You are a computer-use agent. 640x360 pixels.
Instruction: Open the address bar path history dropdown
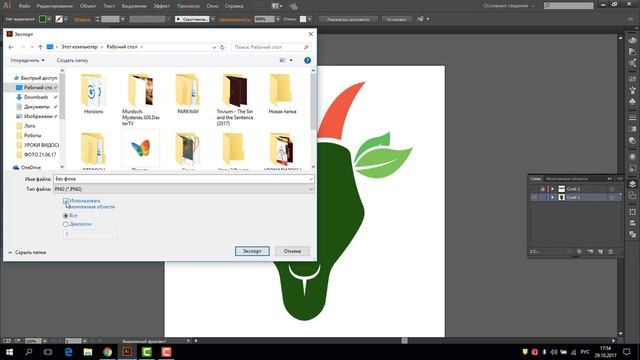click(214, 47)
